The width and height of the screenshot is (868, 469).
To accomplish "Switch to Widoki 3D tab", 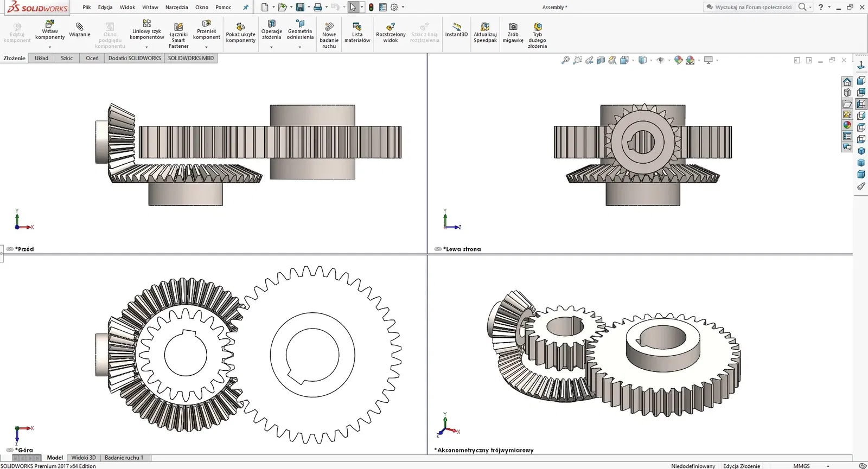I will 84,458.
